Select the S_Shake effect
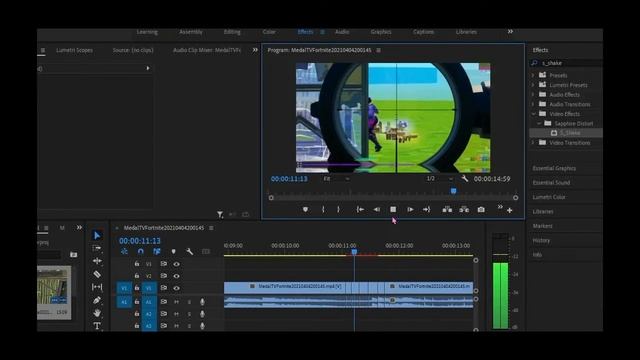 pyautogui.click(x=569, y=133)
